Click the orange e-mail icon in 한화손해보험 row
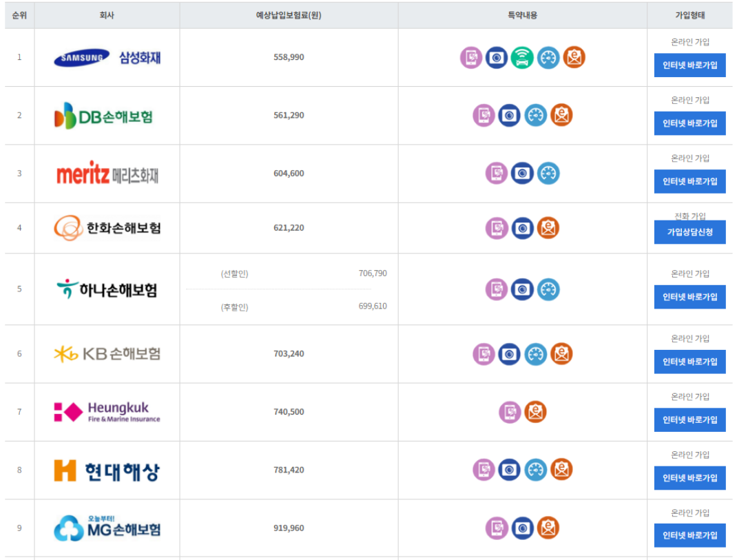Viewport: 737px width, 560px height. coord(548,228)
